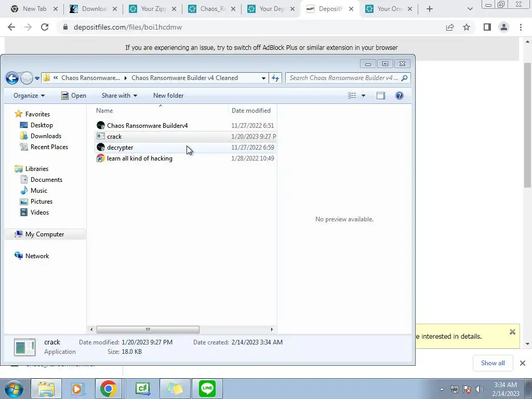
Task: Switch to the Your Dep browser tab
Action: coord(271,9)
